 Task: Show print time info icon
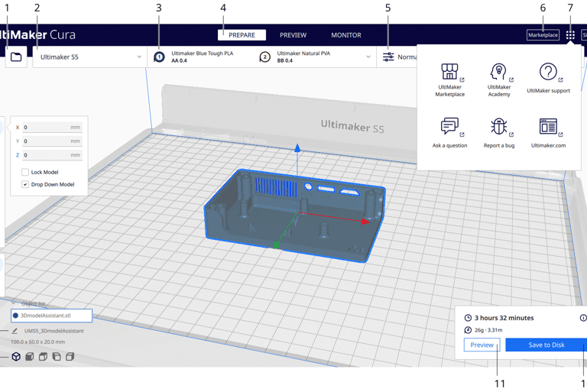(x=583, y=318)
